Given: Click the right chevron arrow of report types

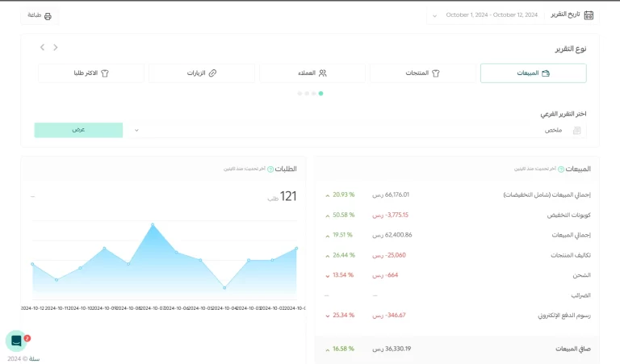Looking at the screenshot, I should pos(56,48).
